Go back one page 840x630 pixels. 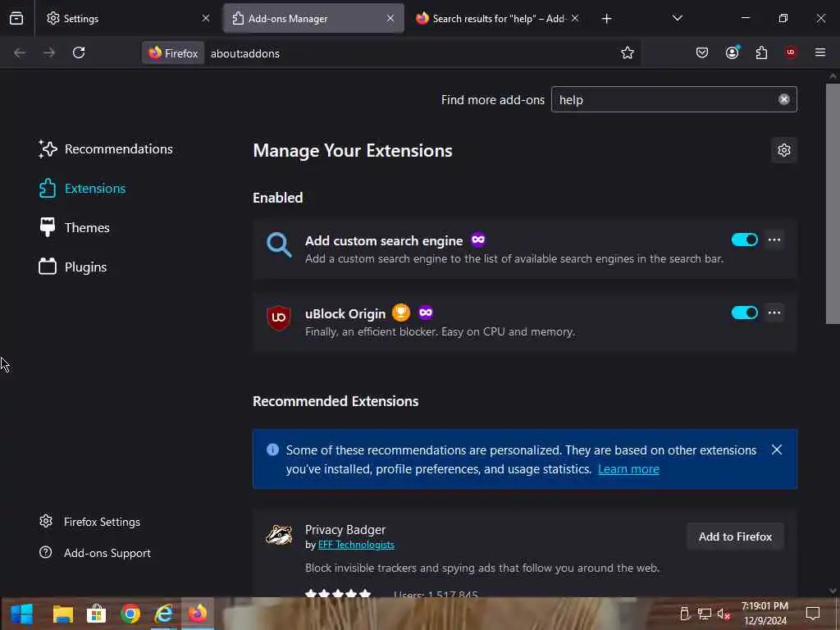click(20, 52)
